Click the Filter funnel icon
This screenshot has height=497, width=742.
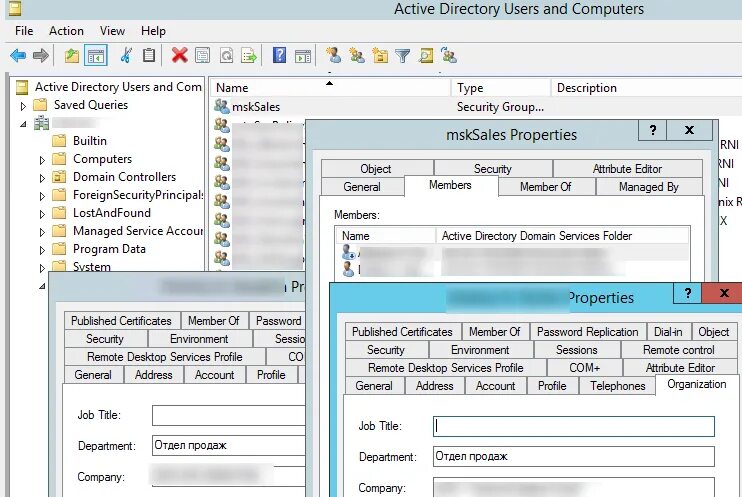[x=402, y=56]
